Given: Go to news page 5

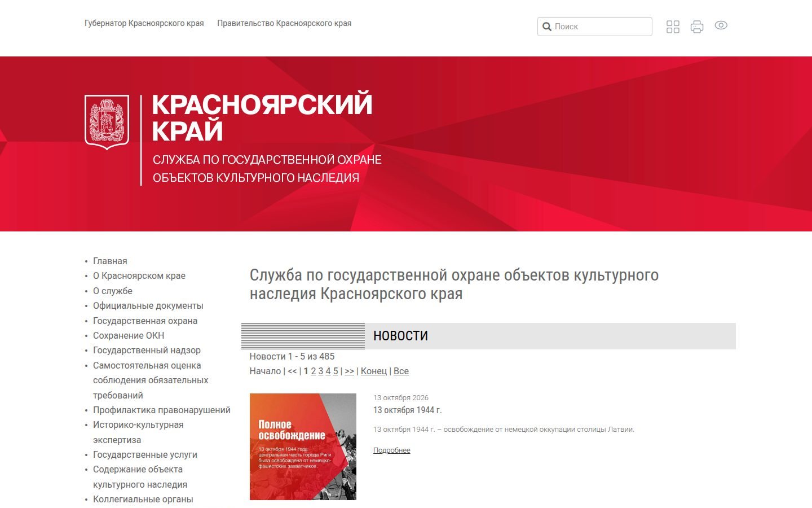Looking at the screenshot, I should click(336, 371).
